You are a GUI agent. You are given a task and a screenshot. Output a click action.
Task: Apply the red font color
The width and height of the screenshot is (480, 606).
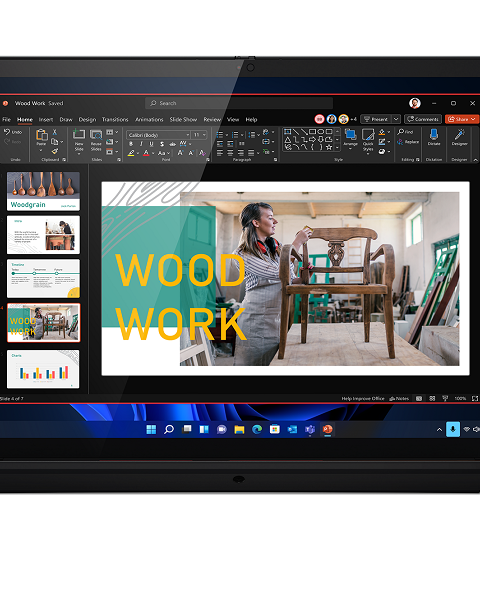coord(146,153)
